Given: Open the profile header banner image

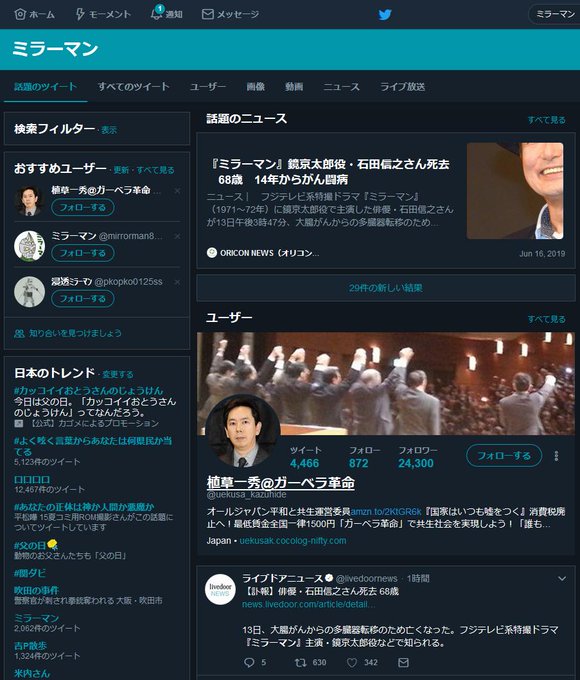Looking at the screenshot, I should [386, 384].
